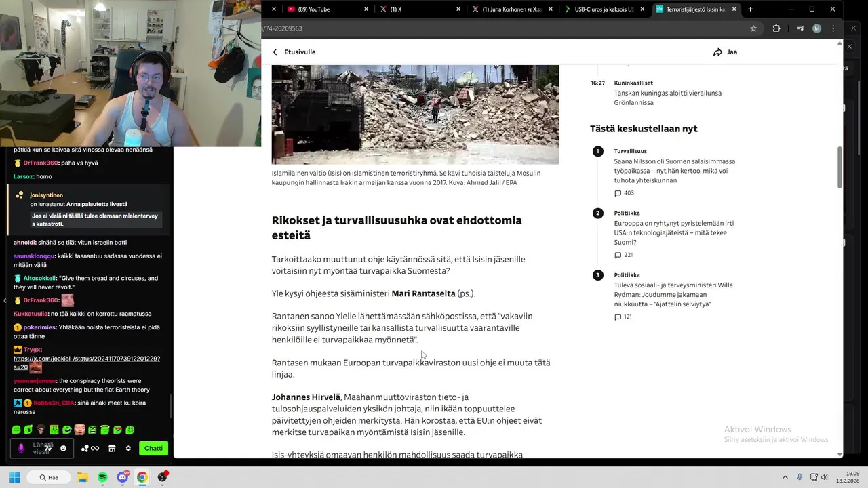The width and height of the screenshot is (868, 488).
Task: Open the Windows Start menu
Action: pyautogui.click(x=14, y=477)
